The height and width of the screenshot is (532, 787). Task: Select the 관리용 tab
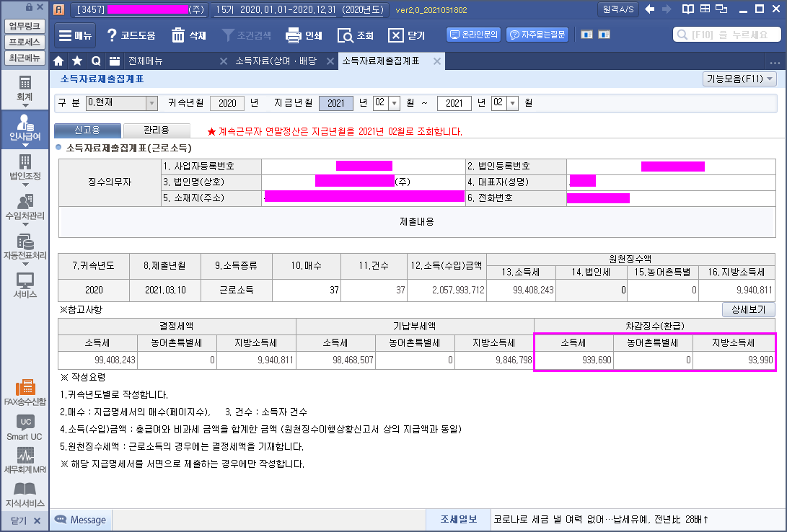pos(157,130)
